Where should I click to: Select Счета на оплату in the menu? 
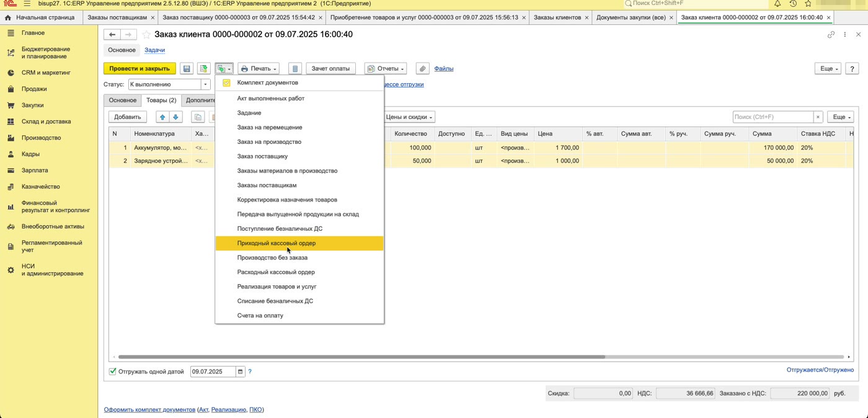click(x=299, y=316)
